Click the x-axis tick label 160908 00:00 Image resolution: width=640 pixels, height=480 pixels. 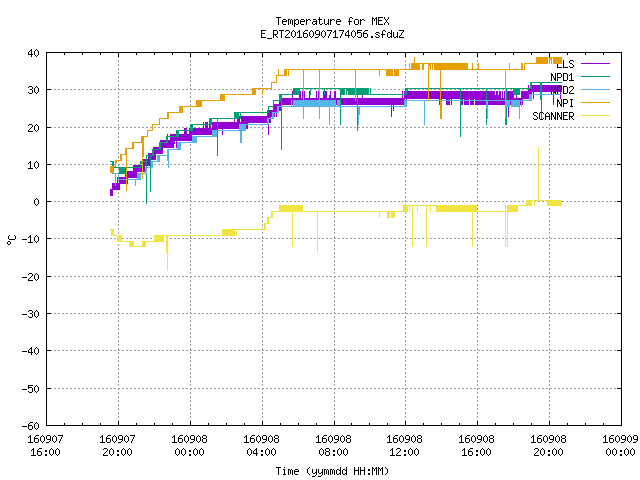[x=189, y=446]
